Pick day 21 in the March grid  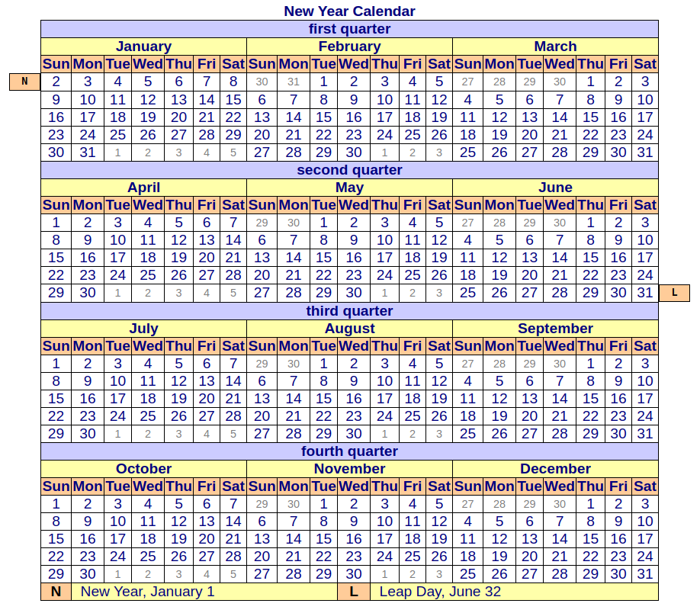(x=560, y=135)
